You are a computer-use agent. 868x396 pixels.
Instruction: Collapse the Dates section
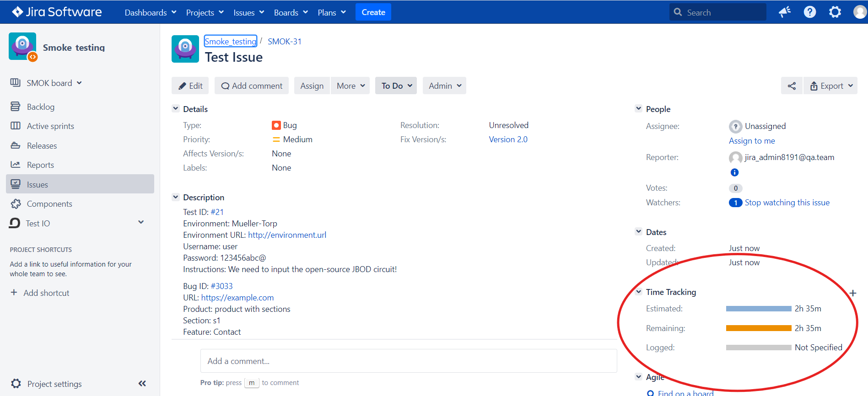pos(638,231)
